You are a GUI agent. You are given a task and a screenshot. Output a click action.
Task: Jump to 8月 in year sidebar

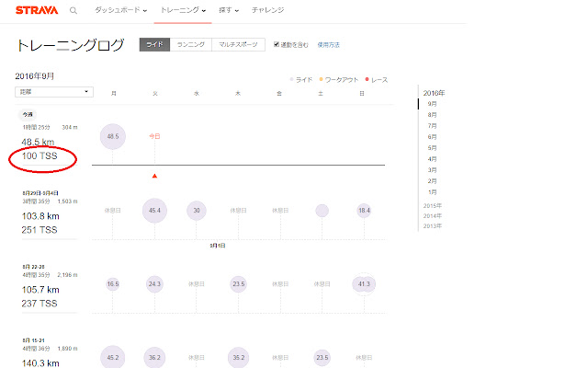pos(432,115)
